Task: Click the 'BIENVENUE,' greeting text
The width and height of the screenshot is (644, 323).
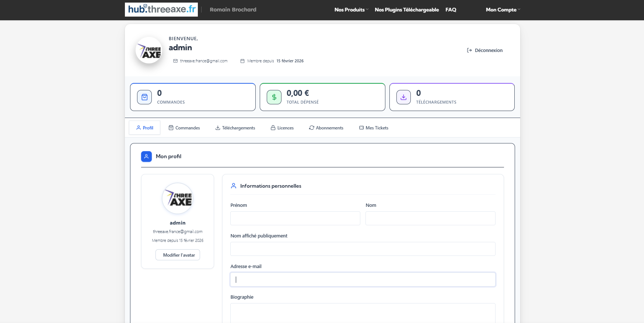Action: pos(183,38)
